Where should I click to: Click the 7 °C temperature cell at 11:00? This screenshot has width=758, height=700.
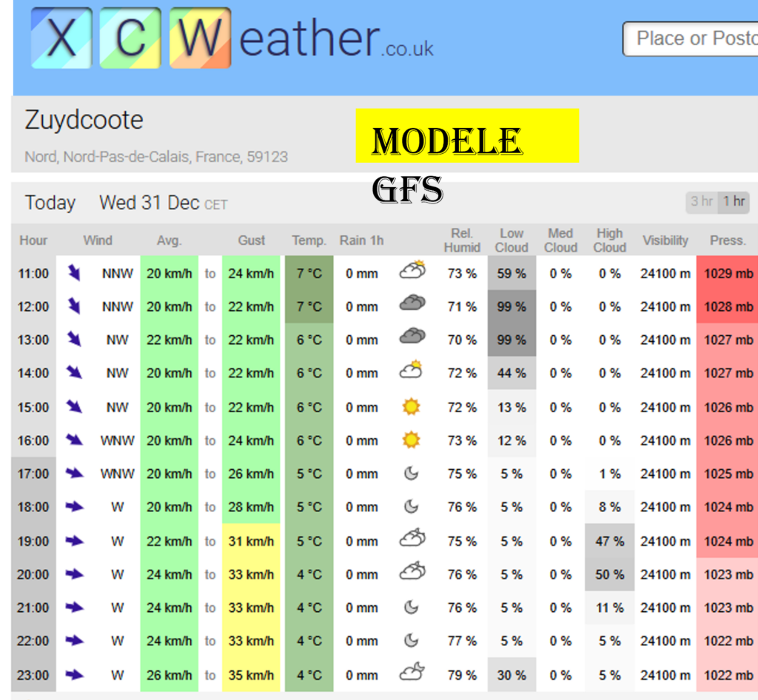(309, 274)
